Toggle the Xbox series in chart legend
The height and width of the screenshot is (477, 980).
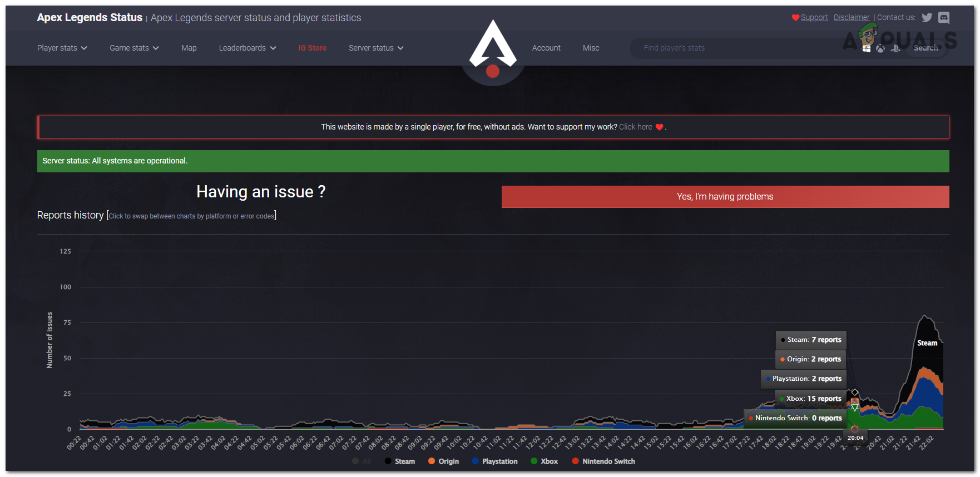point(544,461)
